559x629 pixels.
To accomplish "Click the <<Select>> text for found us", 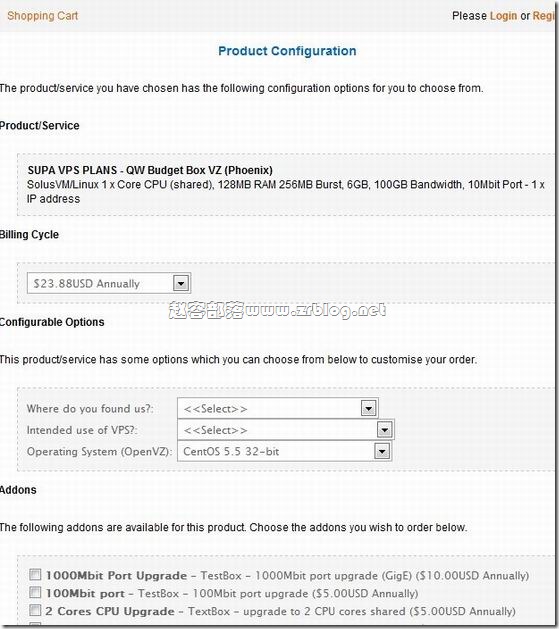I will pyautogui.click(x=215, y=409).
